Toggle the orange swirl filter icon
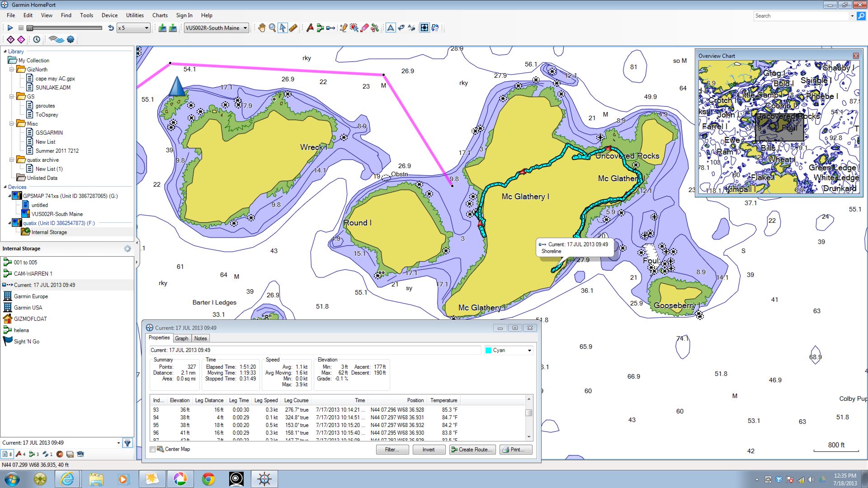The height and width of the screenshot is (488, 868). pyautogui.click(x=60, y=454)
